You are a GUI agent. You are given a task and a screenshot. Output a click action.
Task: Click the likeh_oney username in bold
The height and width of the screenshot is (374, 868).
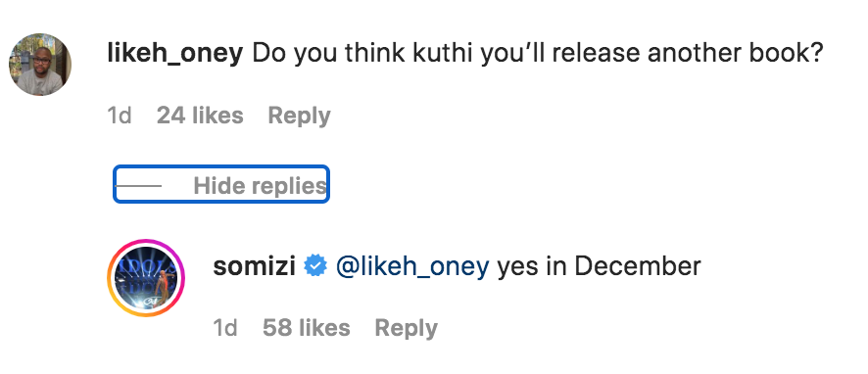175,54
